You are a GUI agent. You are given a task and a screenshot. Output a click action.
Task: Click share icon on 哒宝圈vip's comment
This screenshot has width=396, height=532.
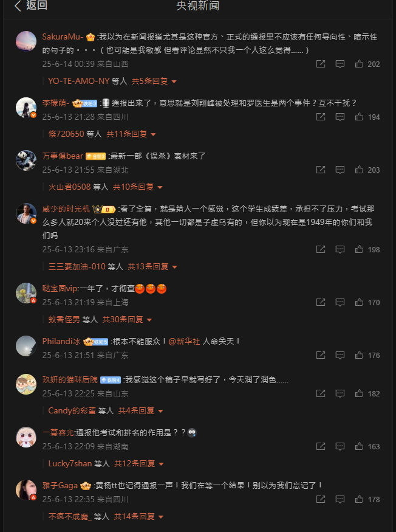pos(321,302)
